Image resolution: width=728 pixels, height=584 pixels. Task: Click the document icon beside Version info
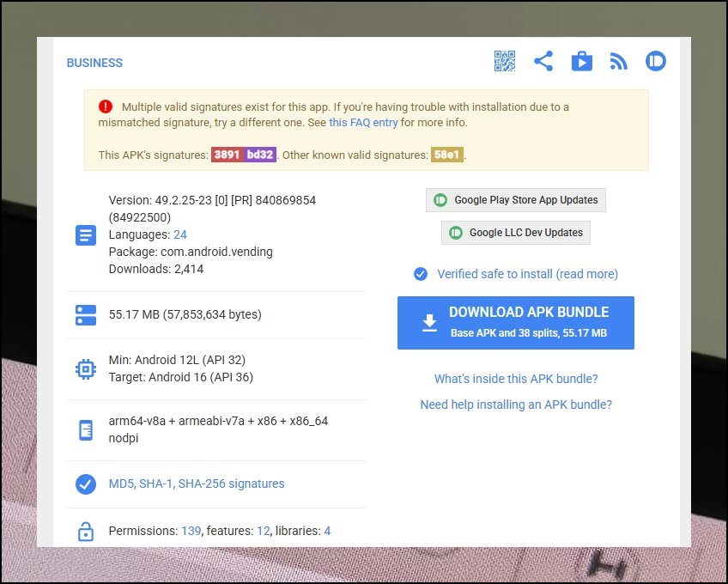tap(86, 235)
